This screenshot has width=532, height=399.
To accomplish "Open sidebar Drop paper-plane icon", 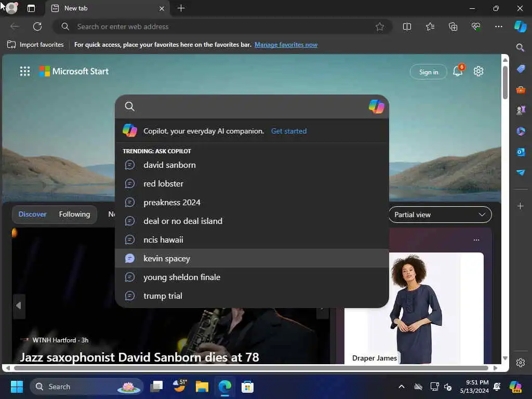I will point(521,172).
